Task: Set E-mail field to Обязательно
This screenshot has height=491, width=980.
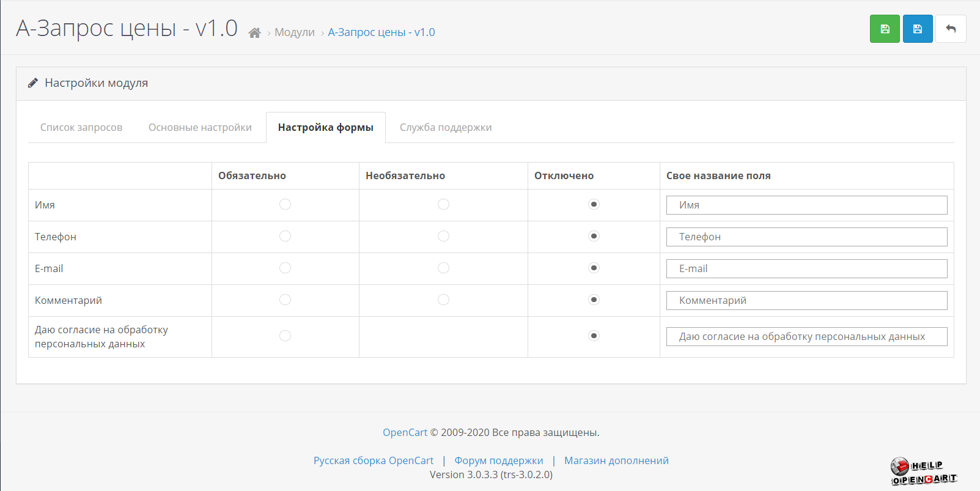Action: [x=285, y=268]
